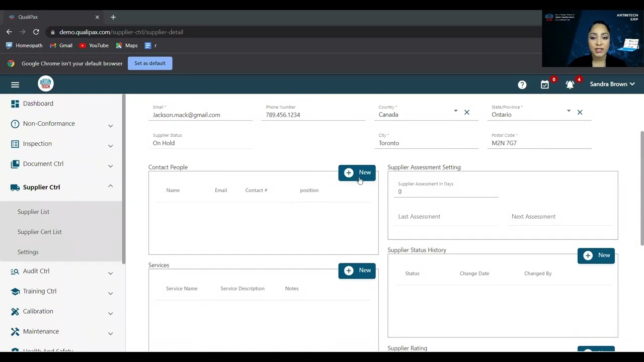Image resolution: width=644 pixels, height=362 pixels.
Task: Click the Change Date column header
Action: click(474, 274)
